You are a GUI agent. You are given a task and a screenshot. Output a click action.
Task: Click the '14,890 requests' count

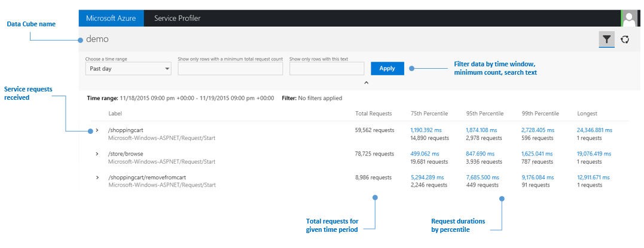[x=429, y=138]
